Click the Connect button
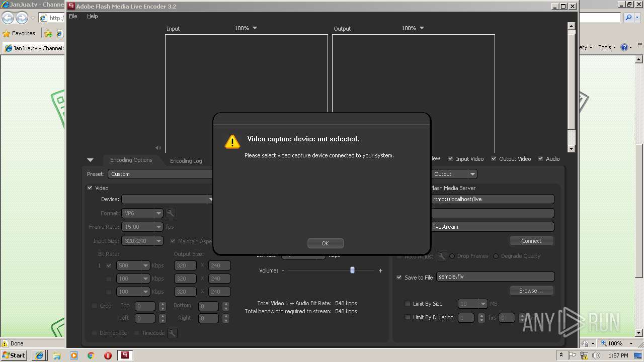 coord(531,241)
